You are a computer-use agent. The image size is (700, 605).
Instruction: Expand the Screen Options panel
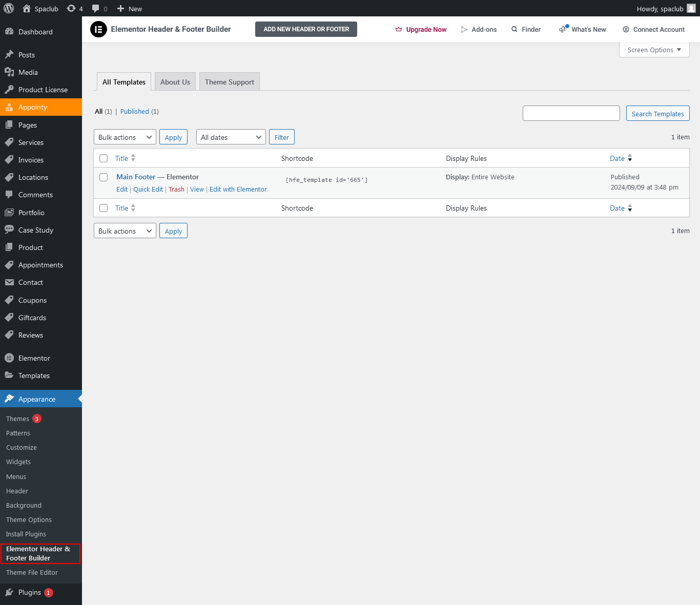pyautogui.click(x=654, y=50)
